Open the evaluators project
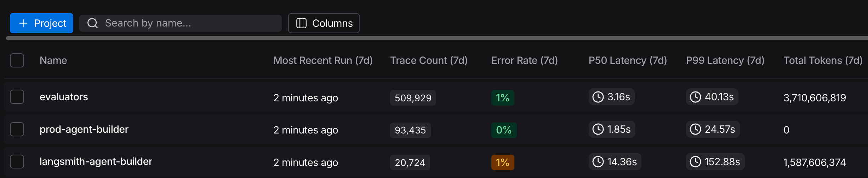The height and width of the screenshot is (178, 868). pos(64,97)
